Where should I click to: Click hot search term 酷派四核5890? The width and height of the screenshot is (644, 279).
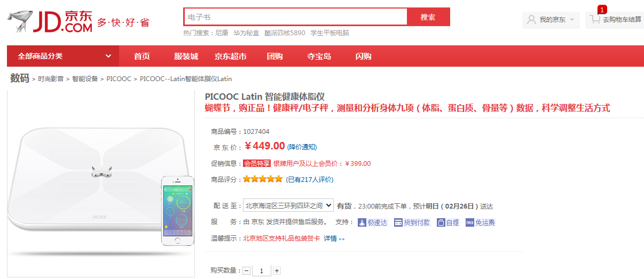pos(285,33)
